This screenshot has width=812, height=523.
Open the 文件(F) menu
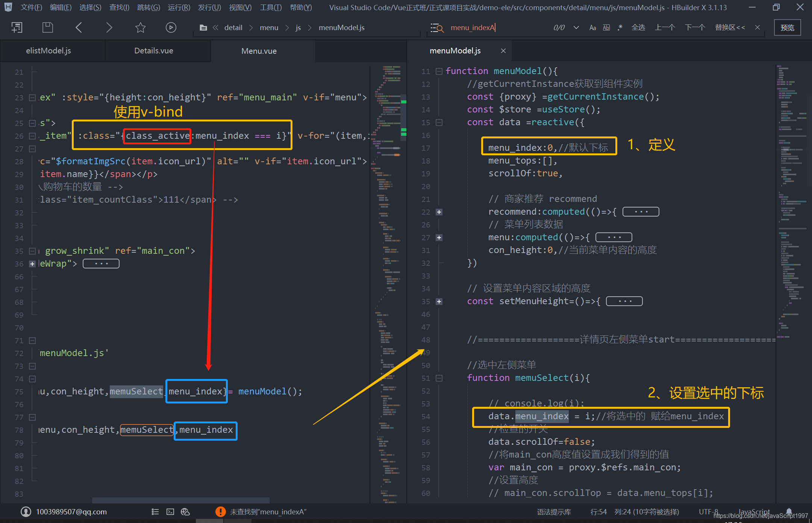coord(31,8)
